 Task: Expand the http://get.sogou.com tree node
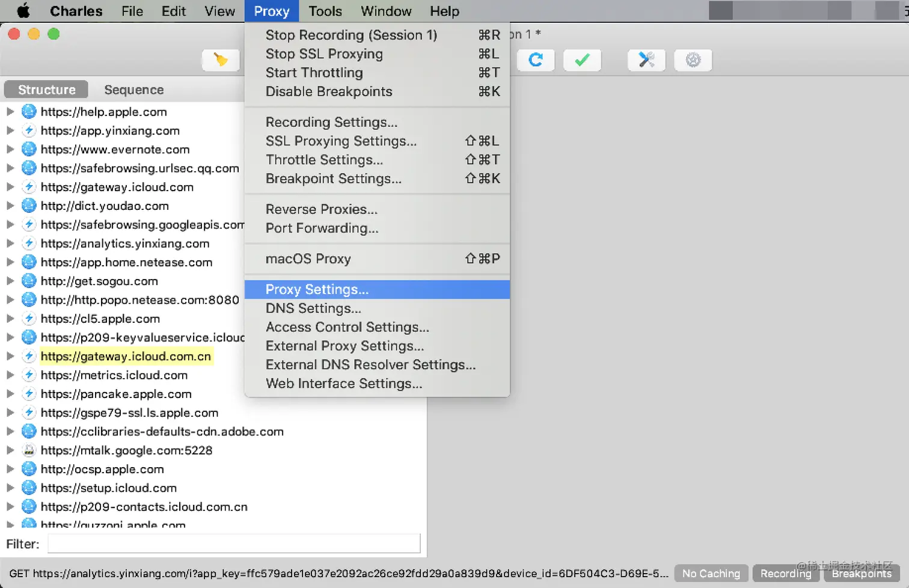(x=10, y=281)
